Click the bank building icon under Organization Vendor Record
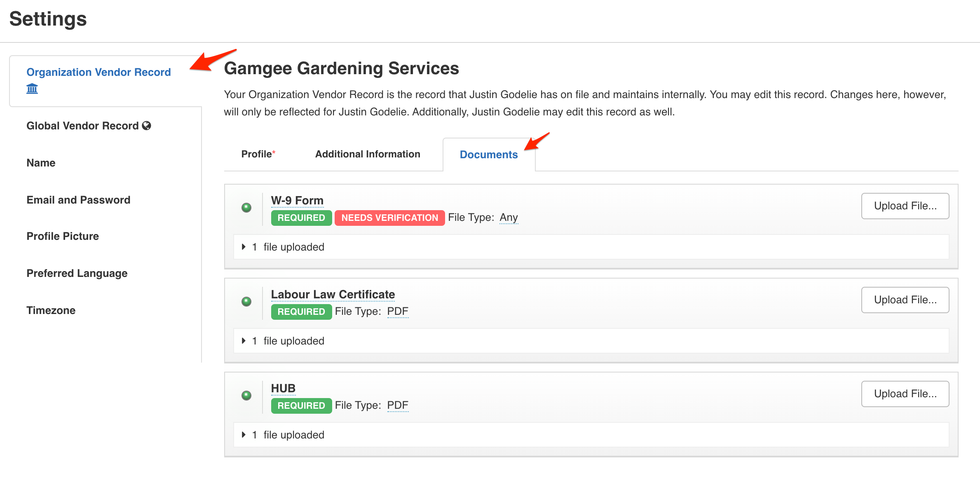The height and width of the screenshot is (478, 980). 32,89
